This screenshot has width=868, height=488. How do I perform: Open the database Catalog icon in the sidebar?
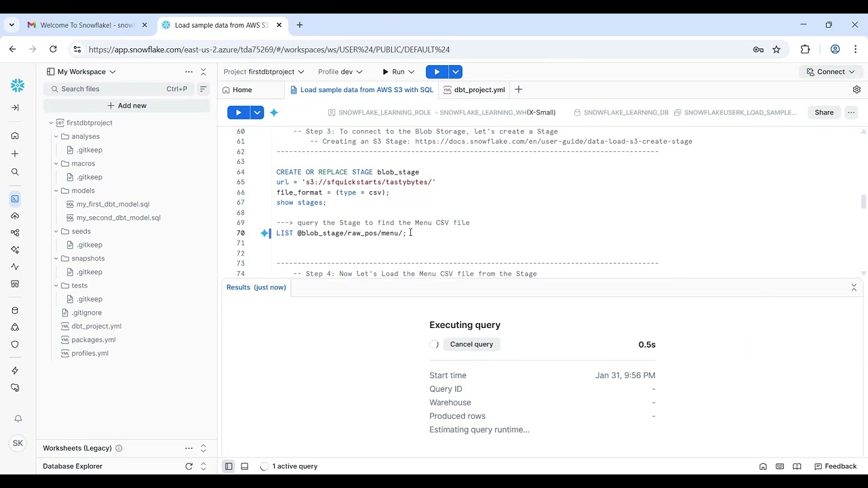pyautogui.click(x=15, y=310)
